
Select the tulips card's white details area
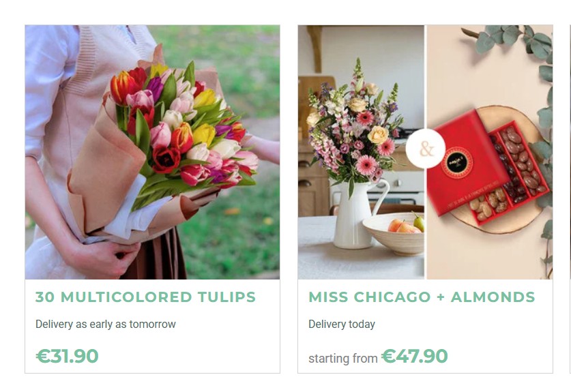click(x=152, y=326)
